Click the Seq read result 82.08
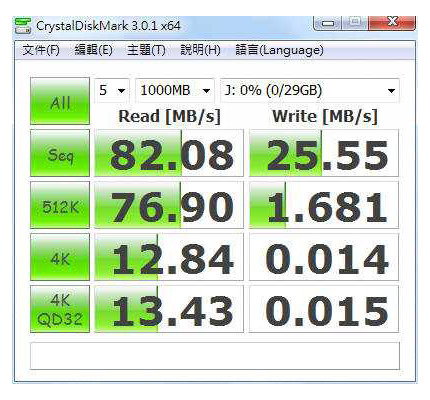 tap(169, 153)
